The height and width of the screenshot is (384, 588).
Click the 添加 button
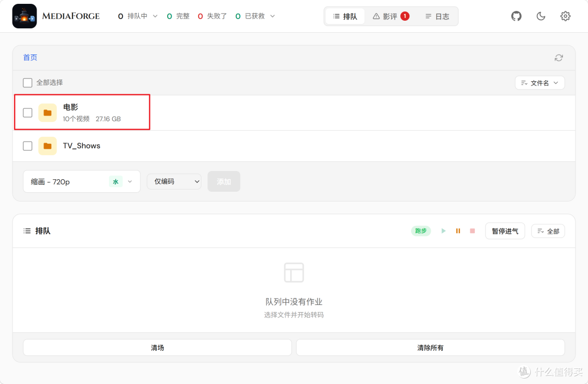[224, 181]
